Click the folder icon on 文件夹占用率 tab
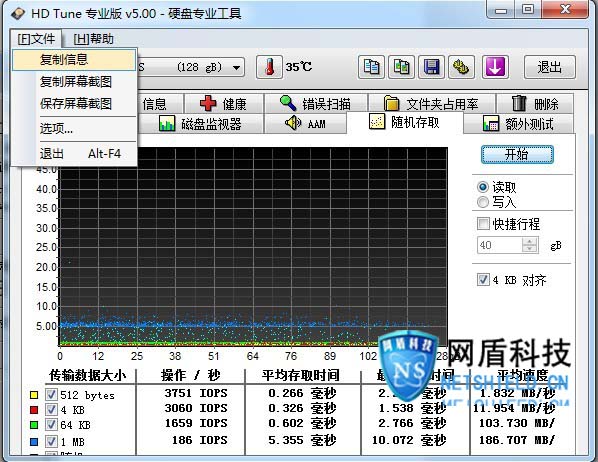 391,103
